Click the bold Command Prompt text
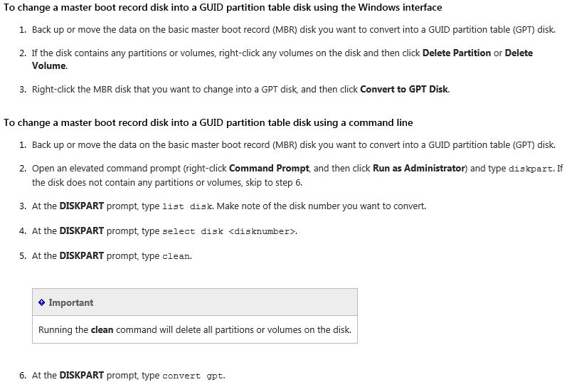The height and width of the screenshot is (392, 567). pos(269,169)
